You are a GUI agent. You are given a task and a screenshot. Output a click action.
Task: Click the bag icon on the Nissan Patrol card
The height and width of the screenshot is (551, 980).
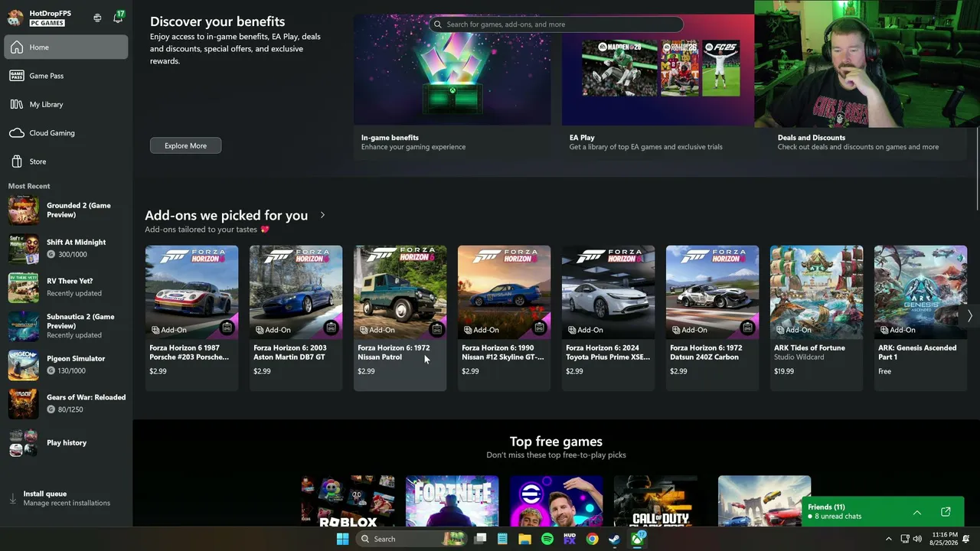(436, 329)
